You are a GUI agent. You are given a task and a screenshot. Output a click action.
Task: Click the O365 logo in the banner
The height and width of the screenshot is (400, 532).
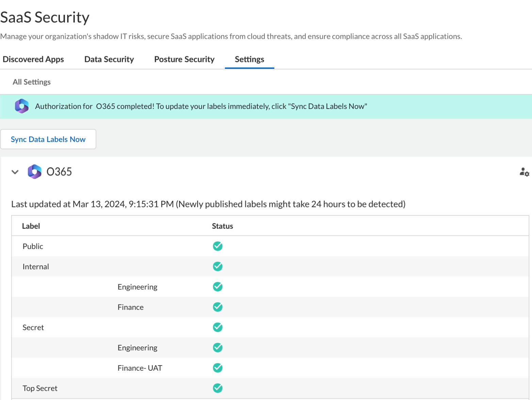click(x=22, y=106)
